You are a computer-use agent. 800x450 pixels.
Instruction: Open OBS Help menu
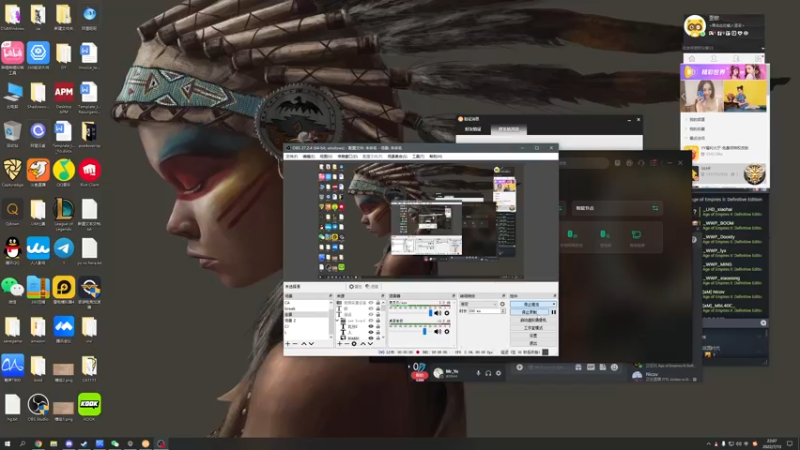click(x=435, y=157)
